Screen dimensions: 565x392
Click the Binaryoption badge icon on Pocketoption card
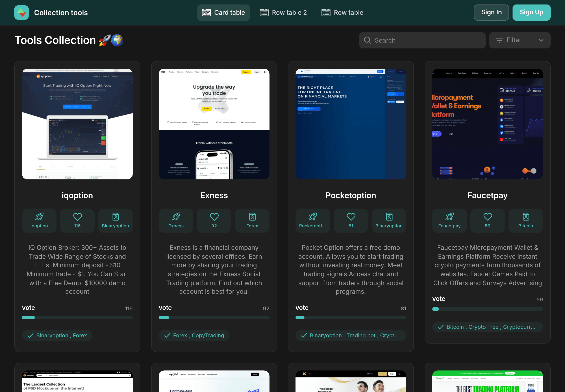coord(389,217)
